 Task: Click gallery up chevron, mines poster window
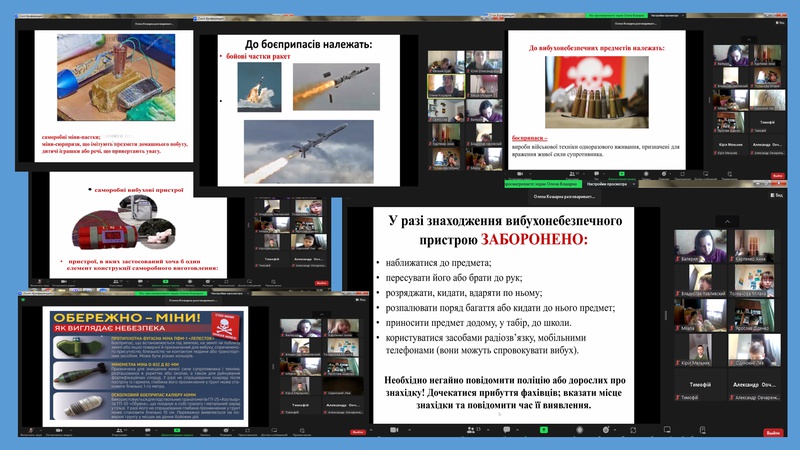pos(321,314)
